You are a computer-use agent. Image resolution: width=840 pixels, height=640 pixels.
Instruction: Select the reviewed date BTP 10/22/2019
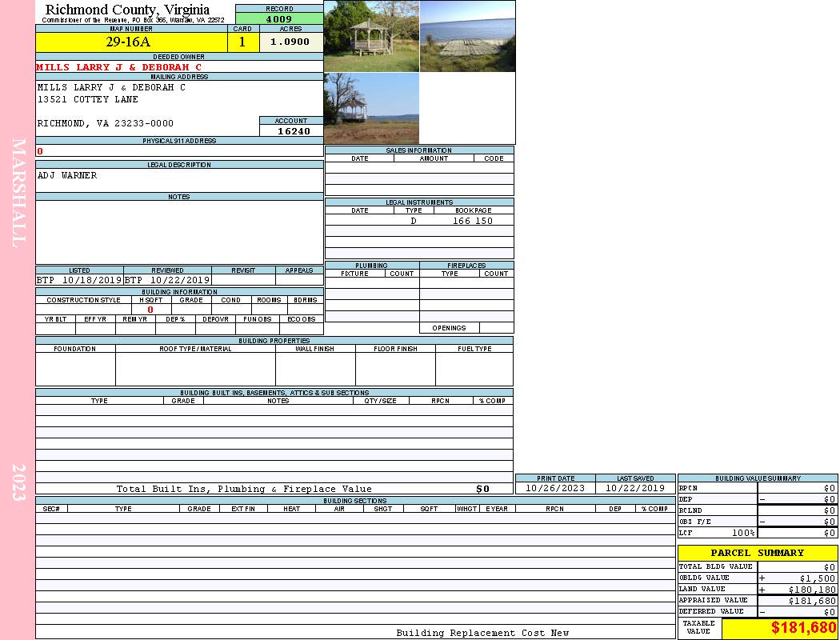click(167, 280)
